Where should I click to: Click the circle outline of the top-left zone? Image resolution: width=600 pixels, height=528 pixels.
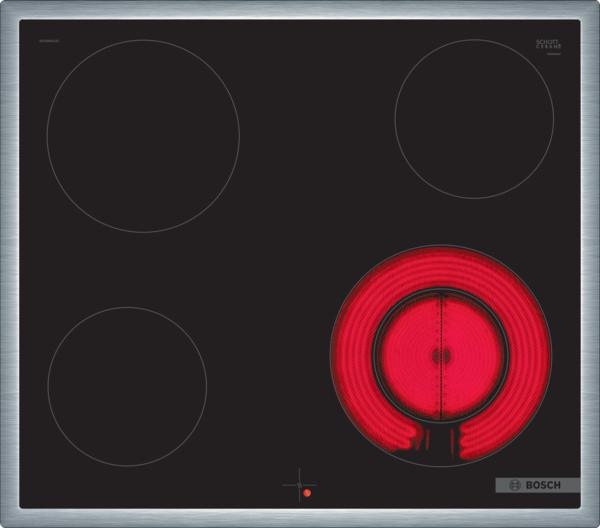pos(47,136)
